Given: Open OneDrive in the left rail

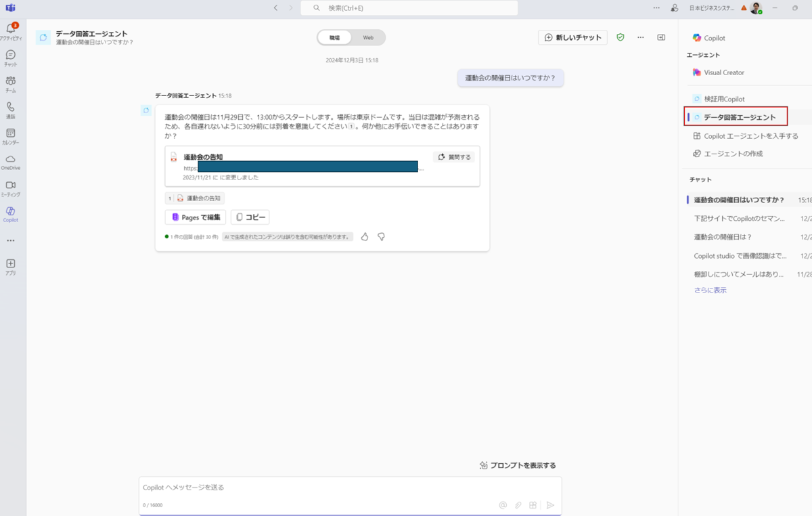Looking at the screenshot, I should 11,162.
